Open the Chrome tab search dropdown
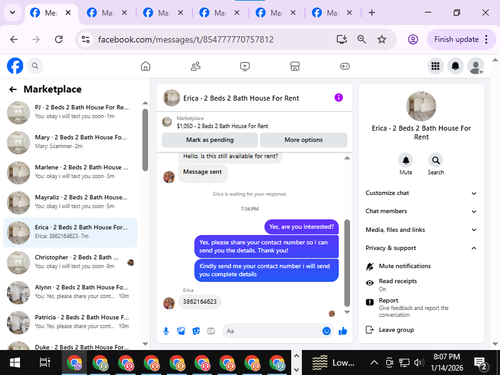This screenshot has width=500, height=375. tap(12, 13)
